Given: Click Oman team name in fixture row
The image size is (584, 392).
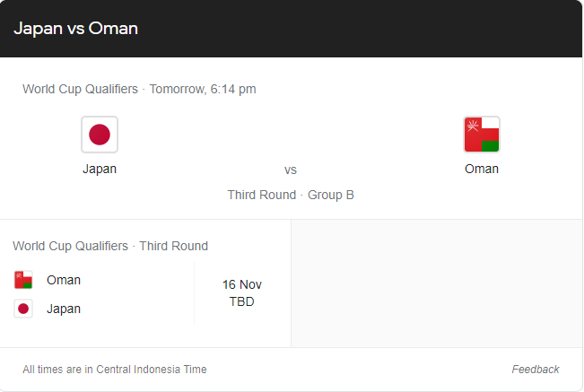Looking at the screenshot, I should pyautogui.click(x=64, y=280).
